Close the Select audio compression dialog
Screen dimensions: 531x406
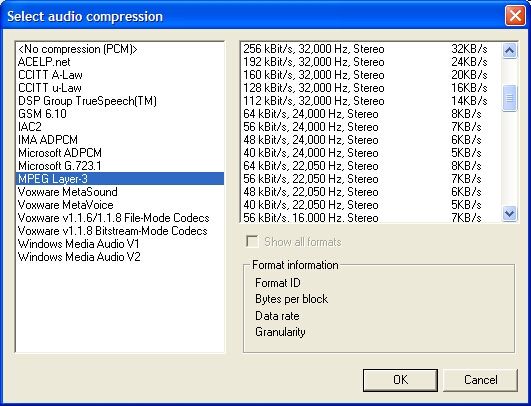[515, 16]
